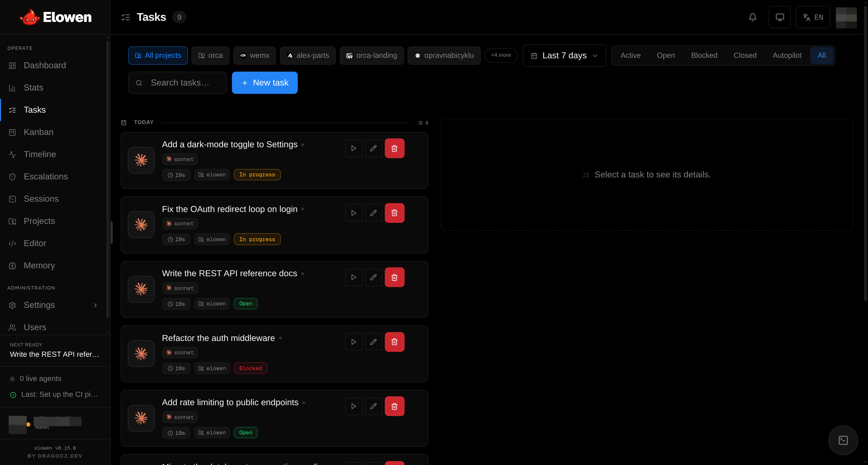Navigate to Timeline

coord(54,154)
